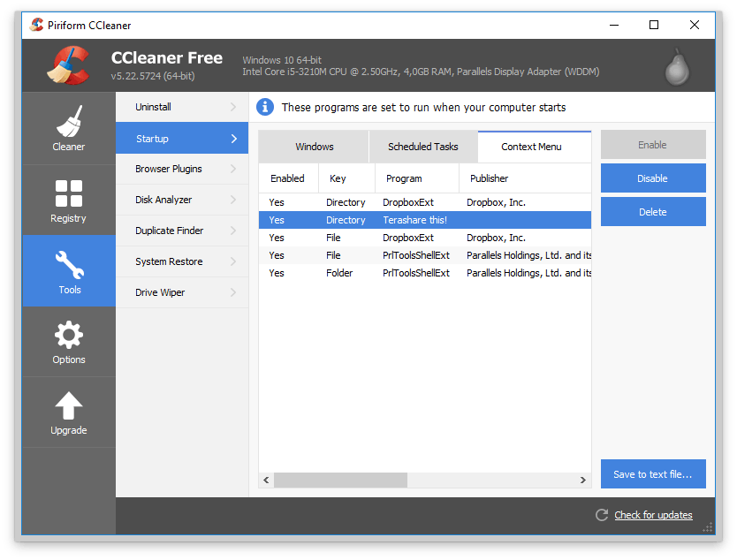Select the File PrlToolsShellExt row
Viewport: 737px width, 560px height.
425,255
